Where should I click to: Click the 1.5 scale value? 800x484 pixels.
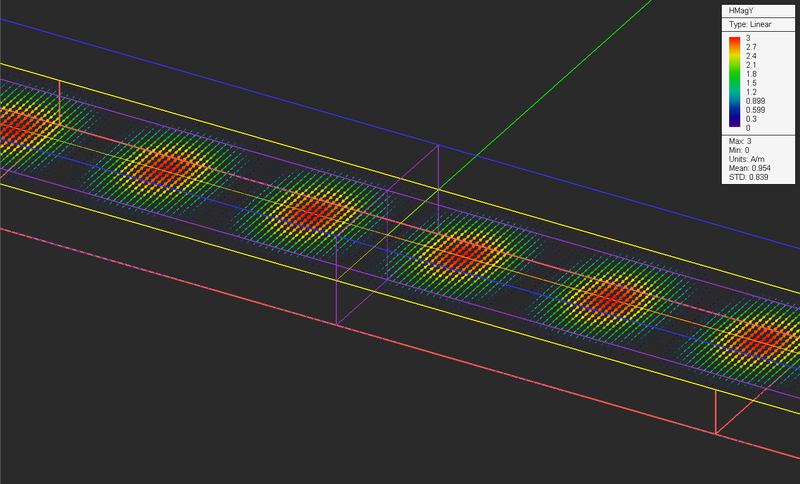click(x=751, y=83)
